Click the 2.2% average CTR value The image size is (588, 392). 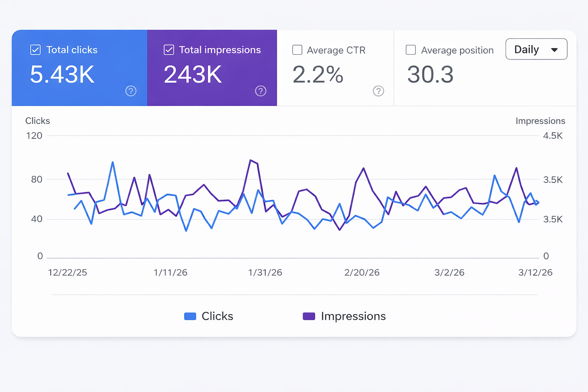click(318, 74)
